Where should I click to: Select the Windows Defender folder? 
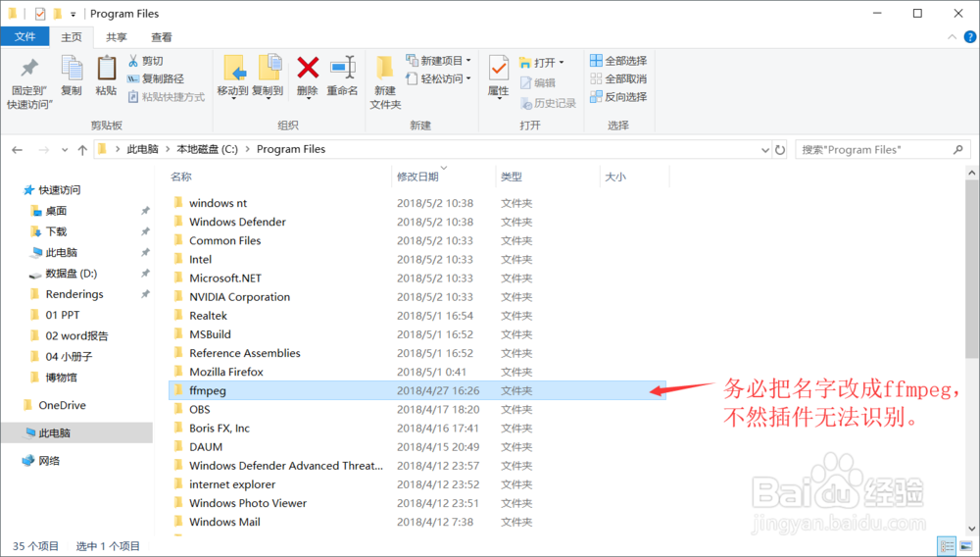[237, 222]
